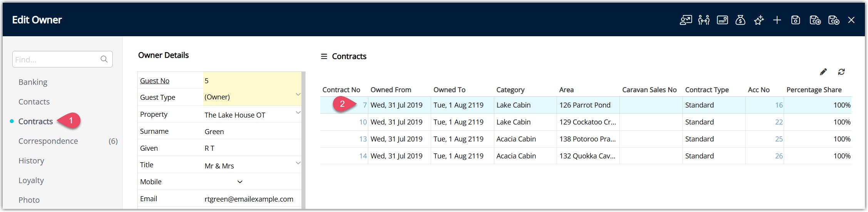Open the money bag icon
The image size is (868, 212).
coord(740,20)
